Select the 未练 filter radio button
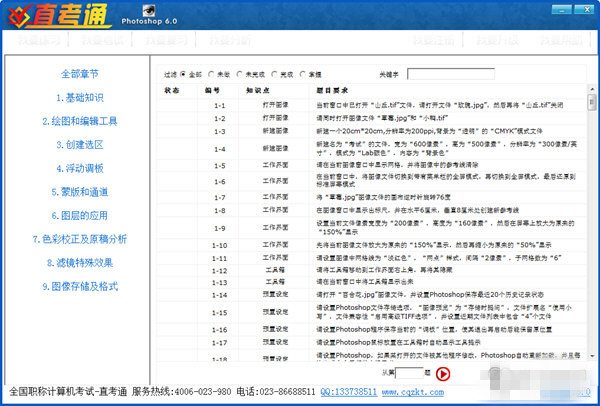 click(213, 74)
